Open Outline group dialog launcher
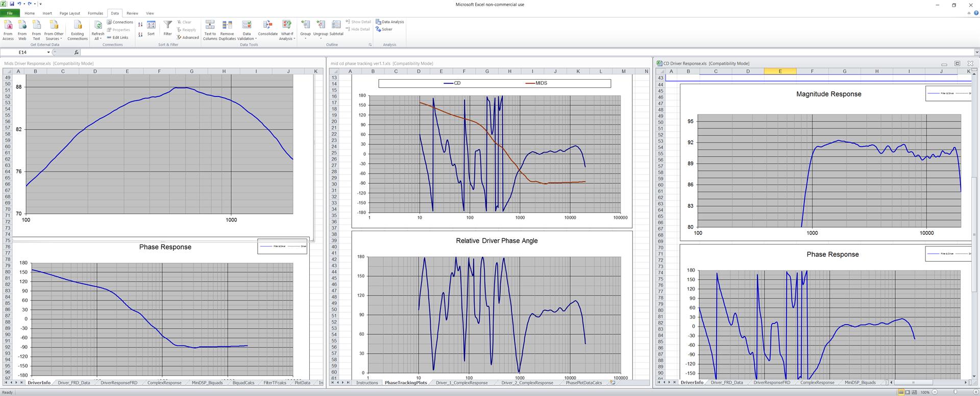Screen dimensions: 980x396 click(x=370, y=44)
